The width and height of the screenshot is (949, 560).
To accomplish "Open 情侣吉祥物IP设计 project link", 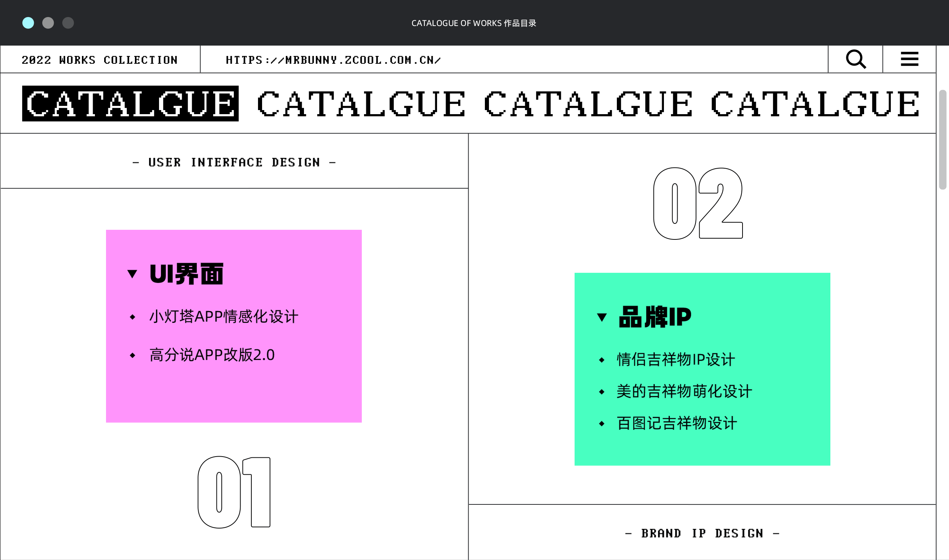I will pos(675,359).
